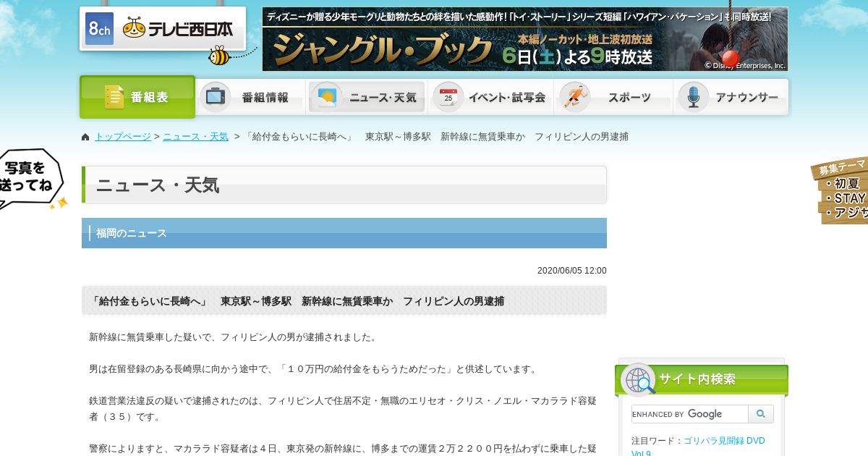Viewport: 868px width, 456px height.
Task: Click the calendar icon on イベント・試写会
Action: tap(448, 97)
